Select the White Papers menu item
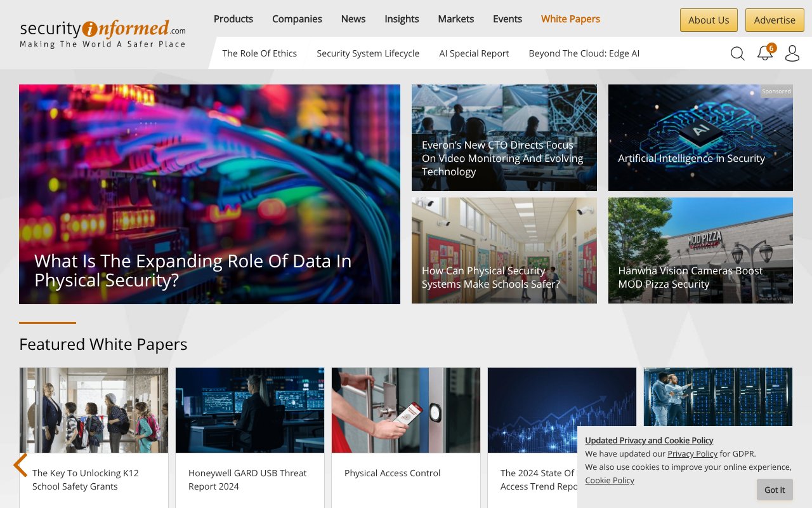 click(x=570, y=19)
